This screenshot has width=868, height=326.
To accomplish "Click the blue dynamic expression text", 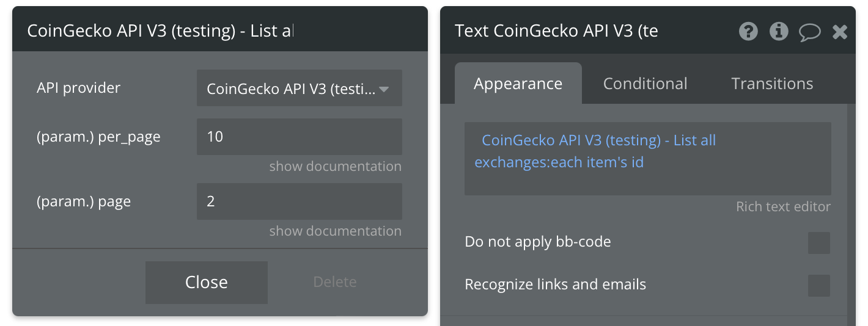I will [x=595, y=151].
